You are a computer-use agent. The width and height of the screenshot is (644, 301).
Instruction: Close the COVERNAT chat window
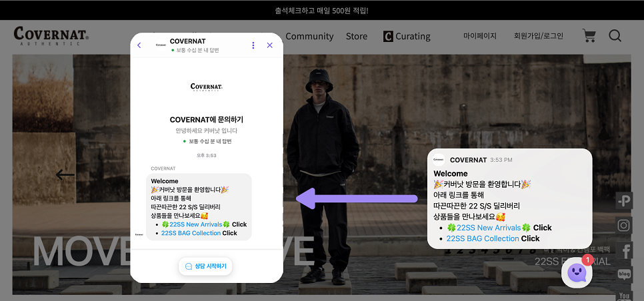(x=270, y=45)
